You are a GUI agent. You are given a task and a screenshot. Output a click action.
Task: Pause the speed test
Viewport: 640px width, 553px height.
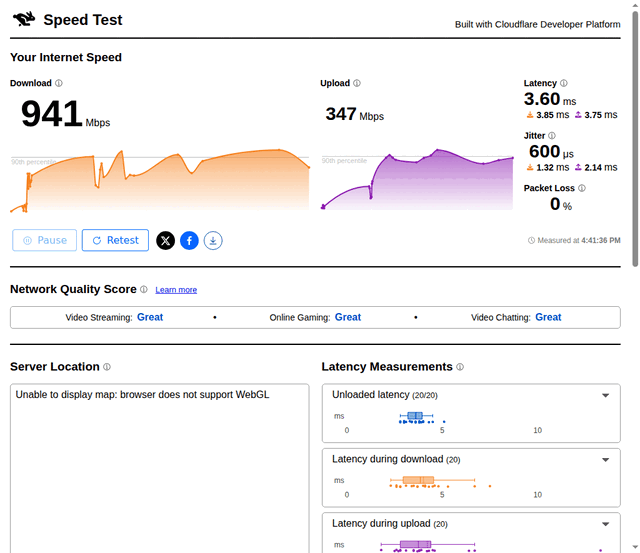tap(44, 240)
